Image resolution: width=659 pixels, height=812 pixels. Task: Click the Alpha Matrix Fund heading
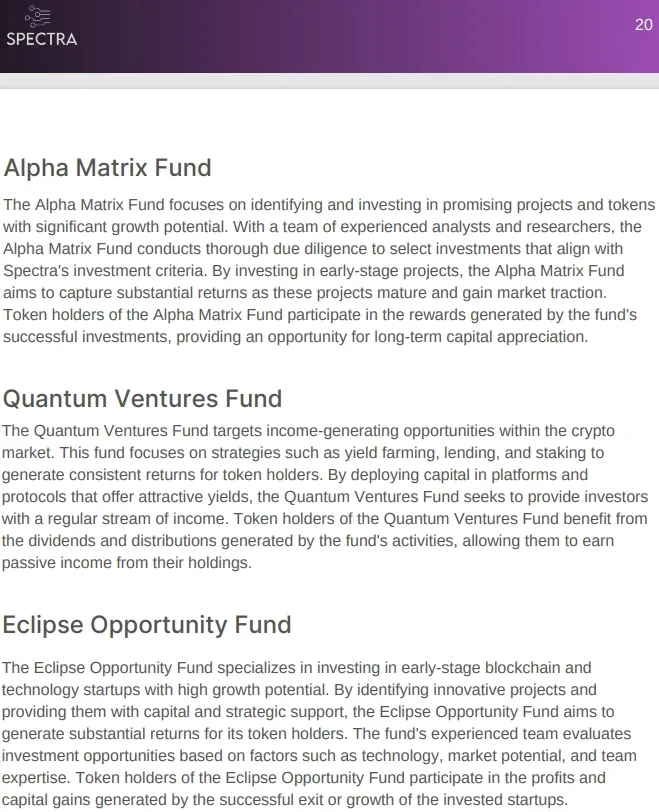tap(107, 168)
